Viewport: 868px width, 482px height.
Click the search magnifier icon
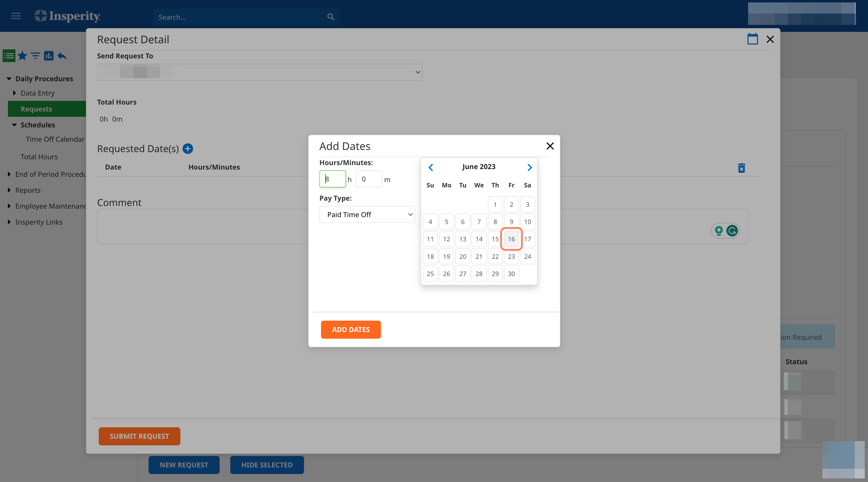tap(331, 17)
